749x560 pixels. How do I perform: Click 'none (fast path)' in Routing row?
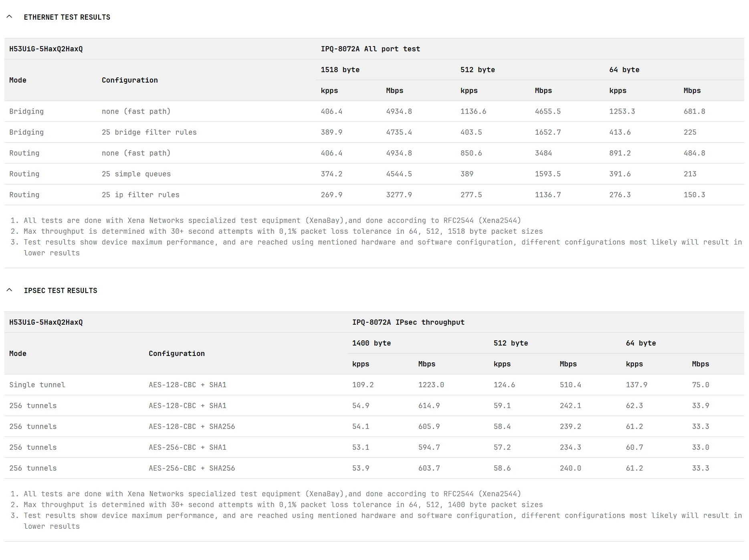(136, 153)
